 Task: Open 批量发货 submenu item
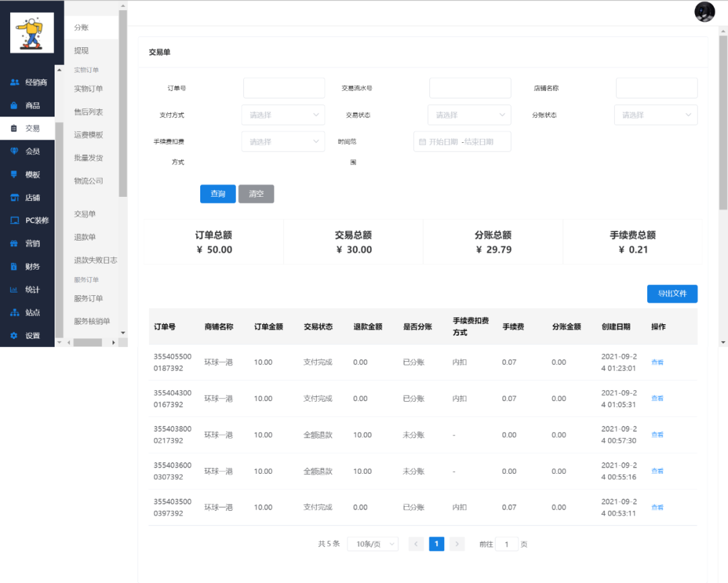(88, 158)
